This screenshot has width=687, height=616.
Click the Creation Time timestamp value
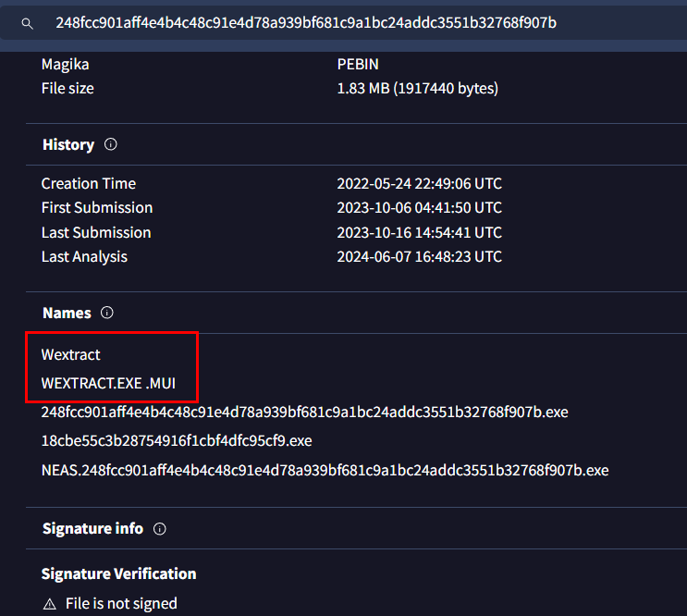click(419, 184)
